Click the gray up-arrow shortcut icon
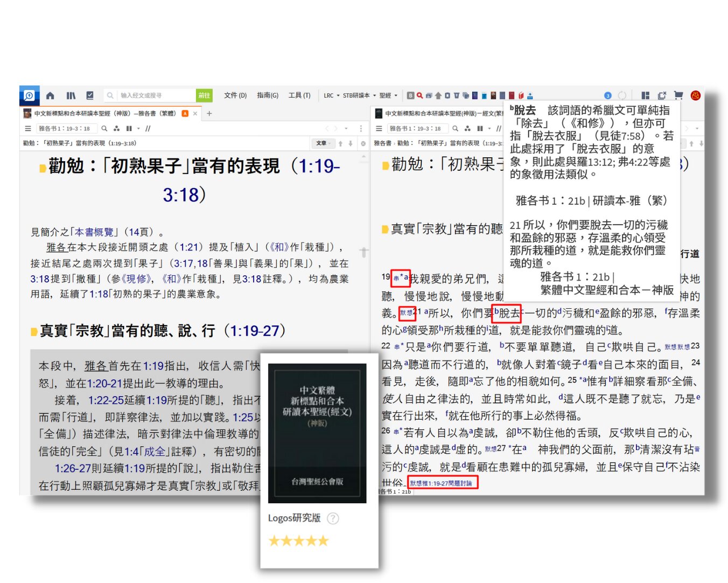The width and height of the screenshot is (728, 583). (x=438, y=95)
